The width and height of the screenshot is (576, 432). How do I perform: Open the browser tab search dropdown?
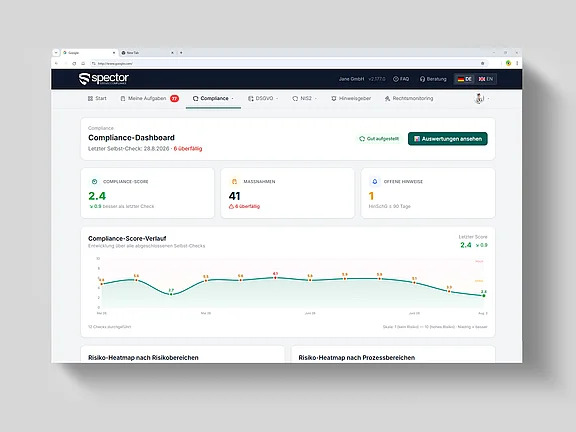point(56,53)
